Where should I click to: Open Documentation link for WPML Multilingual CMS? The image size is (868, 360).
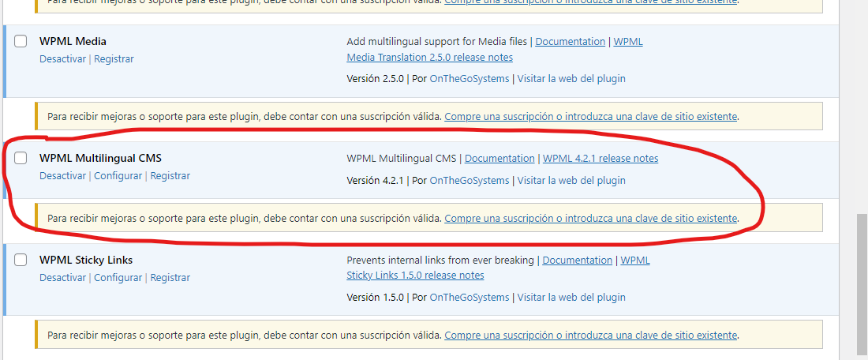[499, 159]
